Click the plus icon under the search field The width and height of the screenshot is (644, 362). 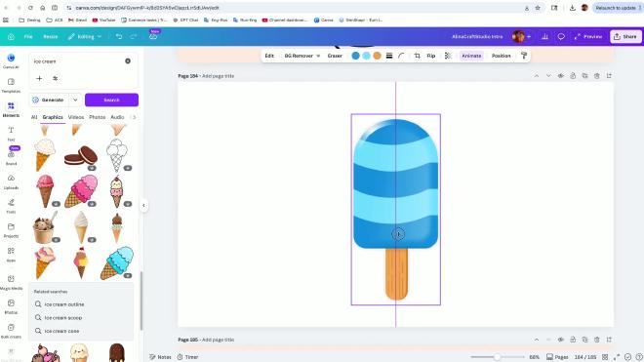pos(39,78)
